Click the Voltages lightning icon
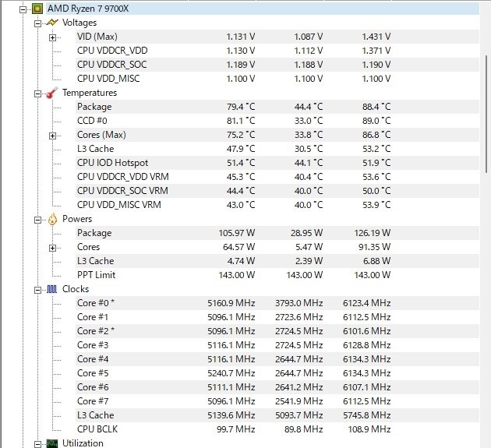This screenshot has width=491, height=448. click(52, 23)
